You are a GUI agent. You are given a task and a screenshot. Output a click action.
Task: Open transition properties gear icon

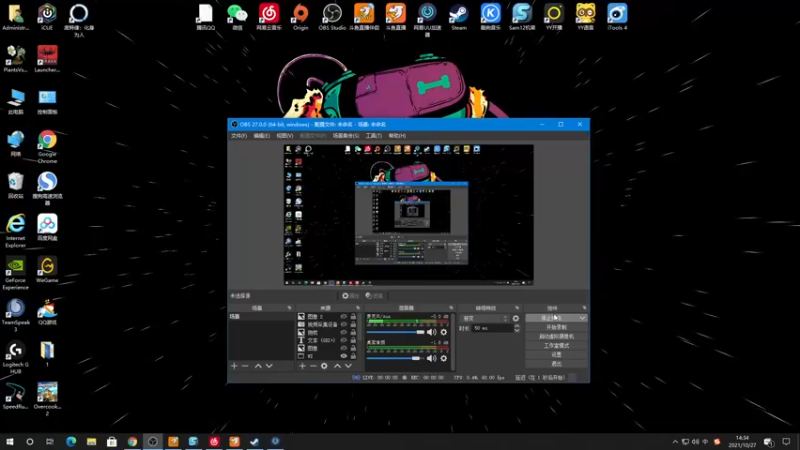[516, 318]
